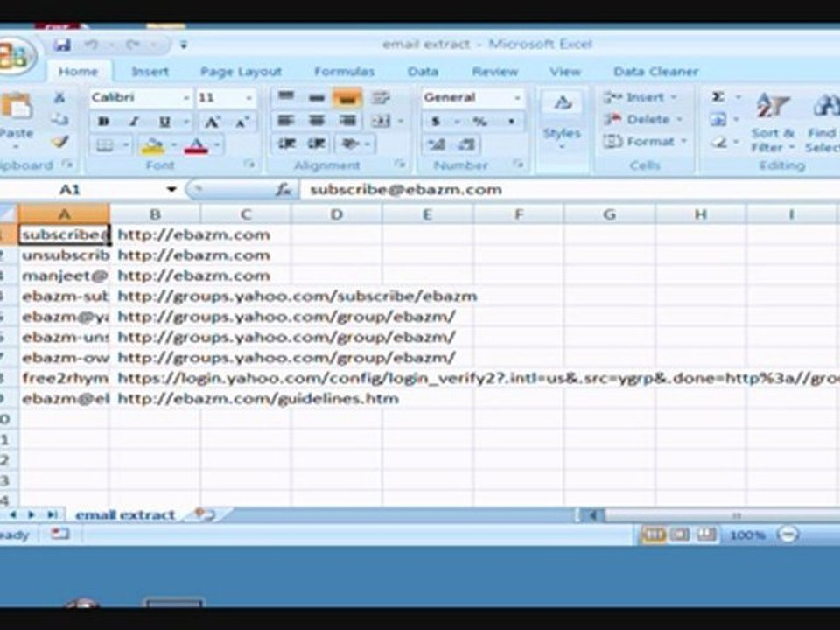Screen dimensions: 840x630
Task: Open the Calibri font name dropdown
Action: tap(186, 98)
